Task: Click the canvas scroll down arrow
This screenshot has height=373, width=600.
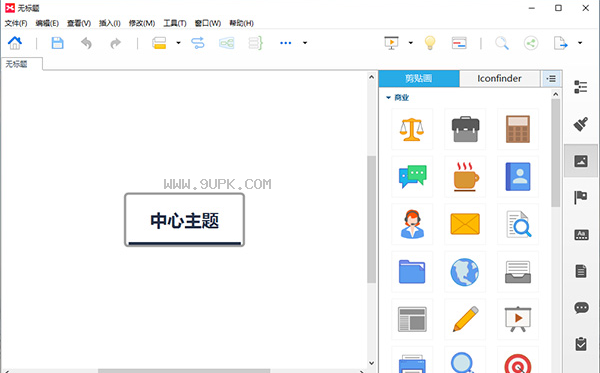Action: pos(371,363)
